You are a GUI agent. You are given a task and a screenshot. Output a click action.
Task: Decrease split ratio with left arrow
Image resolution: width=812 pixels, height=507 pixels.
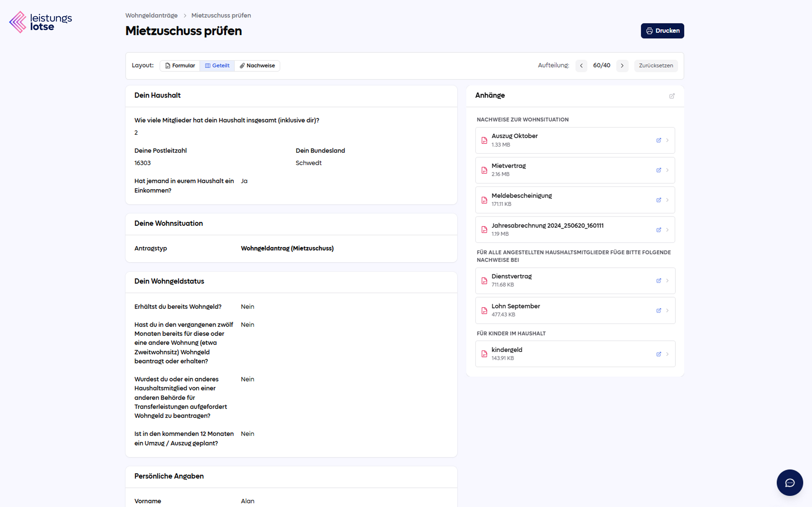pyautogui.click(x=581, y=66)
